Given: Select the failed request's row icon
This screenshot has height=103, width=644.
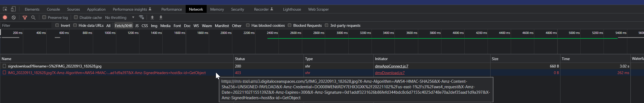Looking at the screenshot, I should [x=4, y=73].
